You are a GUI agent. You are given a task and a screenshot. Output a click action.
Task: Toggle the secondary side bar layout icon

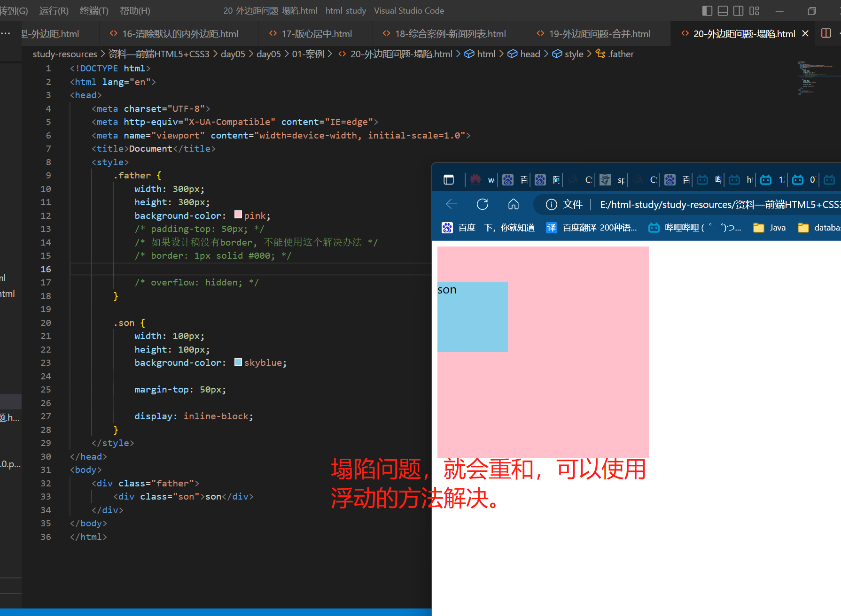pos(739,11)
